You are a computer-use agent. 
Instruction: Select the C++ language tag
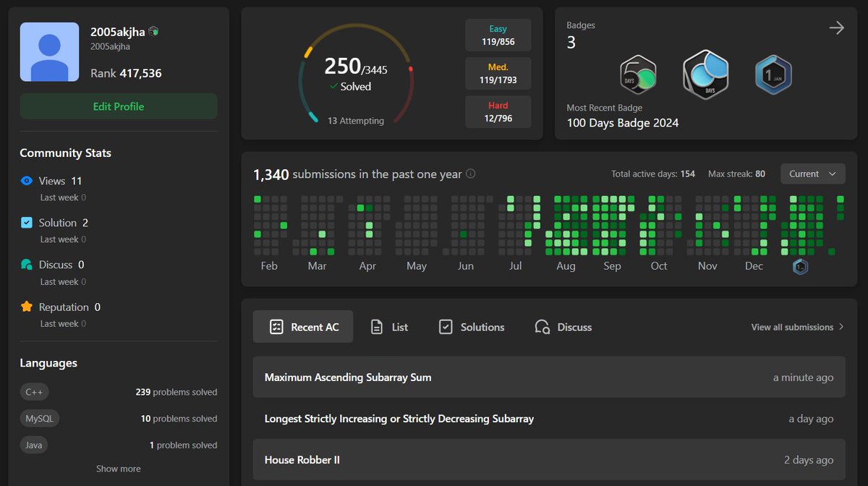(x=34, y=392)
